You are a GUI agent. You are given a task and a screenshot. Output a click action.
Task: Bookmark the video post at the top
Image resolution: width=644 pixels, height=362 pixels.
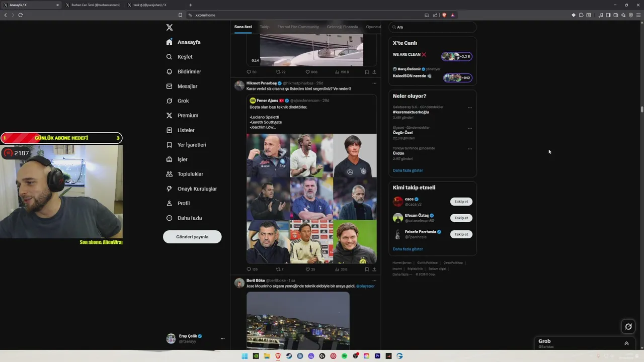point(367,72)
